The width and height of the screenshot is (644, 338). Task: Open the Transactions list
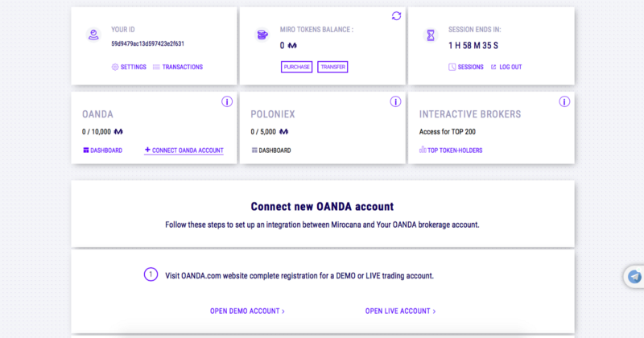(178, 67)
